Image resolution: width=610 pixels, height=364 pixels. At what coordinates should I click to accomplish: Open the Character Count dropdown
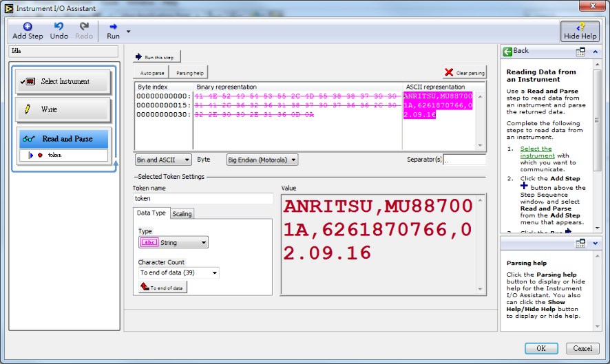[178, 272]
